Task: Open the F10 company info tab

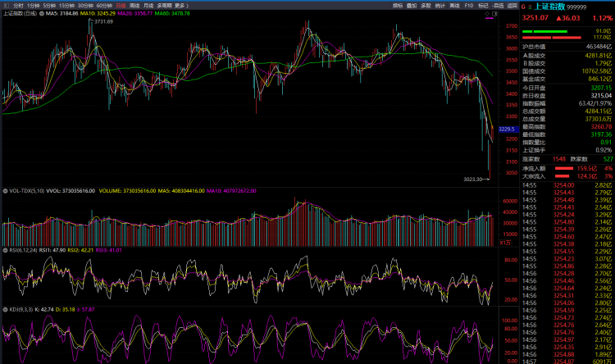Action: 468,5
